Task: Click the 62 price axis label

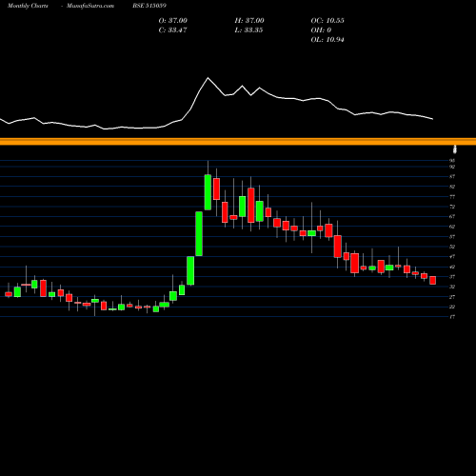Action: click(x=452, y=227)
